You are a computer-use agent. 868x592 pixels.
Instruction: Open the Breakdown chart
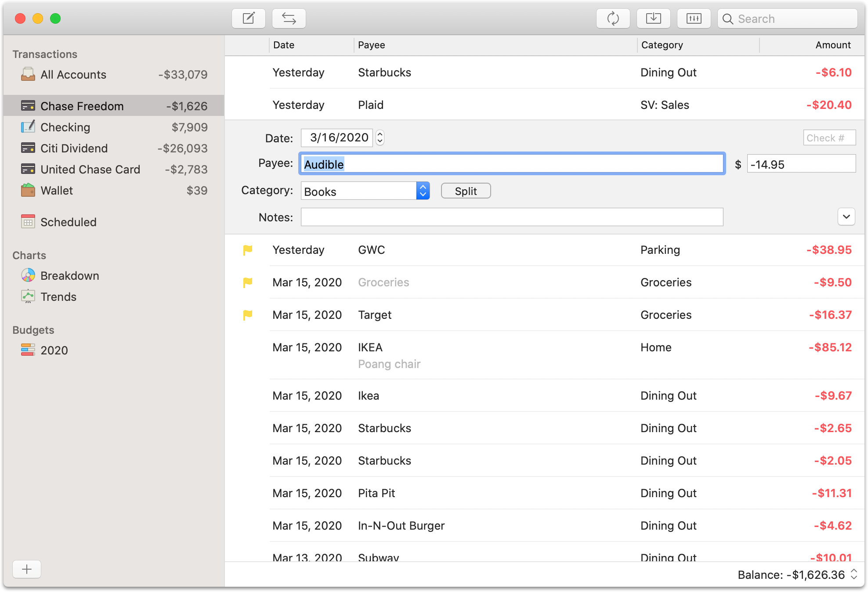[x=114, y=275]
